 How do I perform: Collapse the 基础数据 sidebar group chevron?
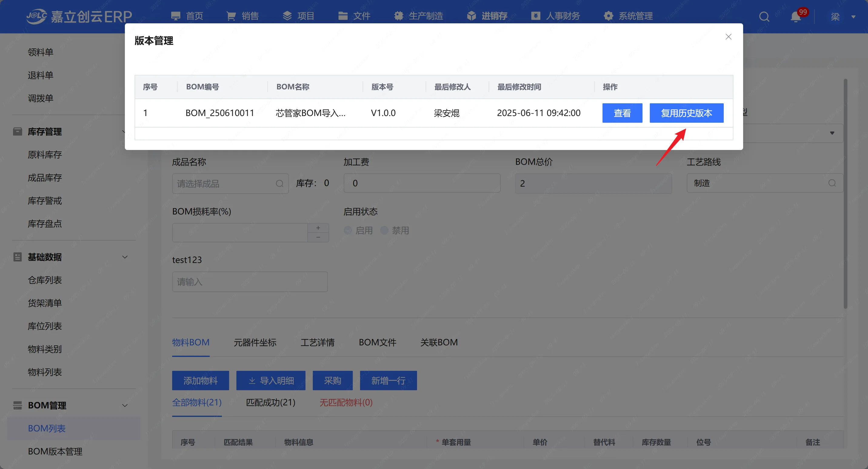point(125,257)
